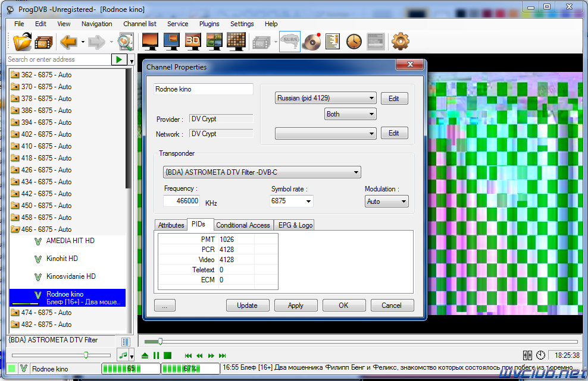Select the AMEDIA HIT HD channel

tap(70, 241)
